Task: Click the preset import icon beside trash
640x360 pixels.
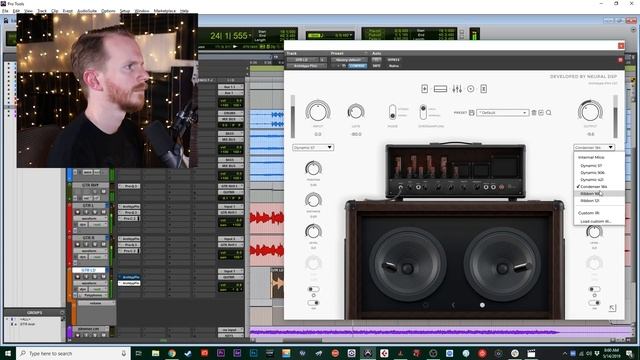Action: point(541,113)
